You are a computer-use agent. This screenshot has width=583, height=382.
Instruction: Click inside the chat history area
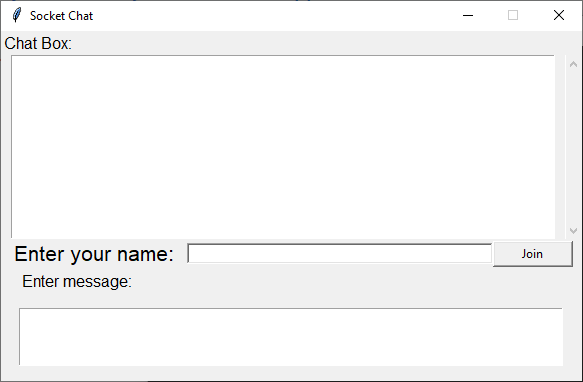point(283,147)
